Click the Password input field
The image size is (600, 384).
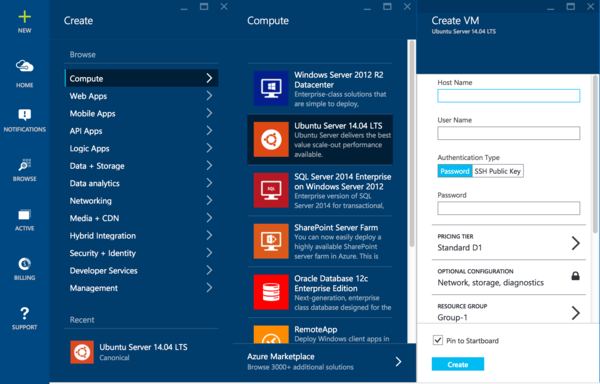pos(509,208)
